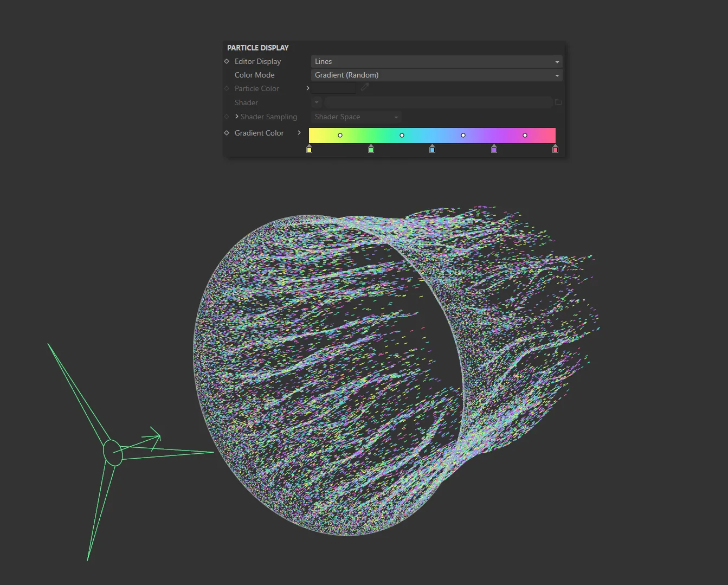Select the blue gradient knot
728x585 pixels.
point(432,149)
